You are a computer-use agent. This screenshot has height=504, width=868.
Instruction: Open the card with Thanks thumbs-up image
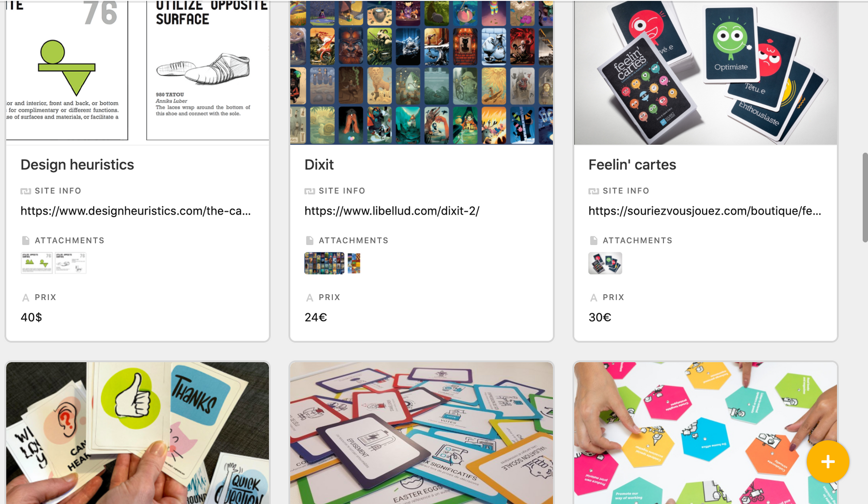coord(137,433)
